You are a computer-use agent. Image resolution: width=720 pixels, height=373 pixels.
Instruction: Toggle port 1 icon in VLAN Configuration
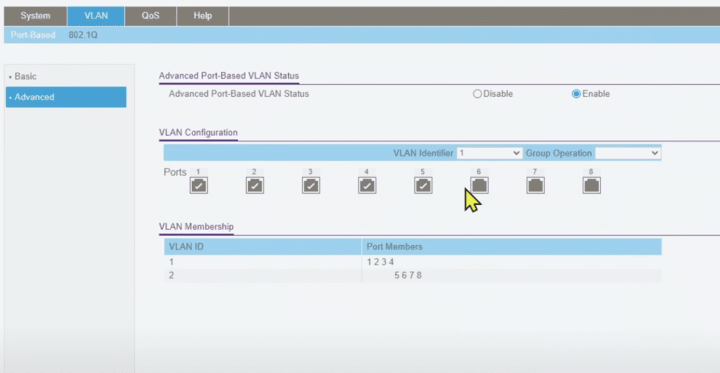pyautogui.click(x=199, y=185)
